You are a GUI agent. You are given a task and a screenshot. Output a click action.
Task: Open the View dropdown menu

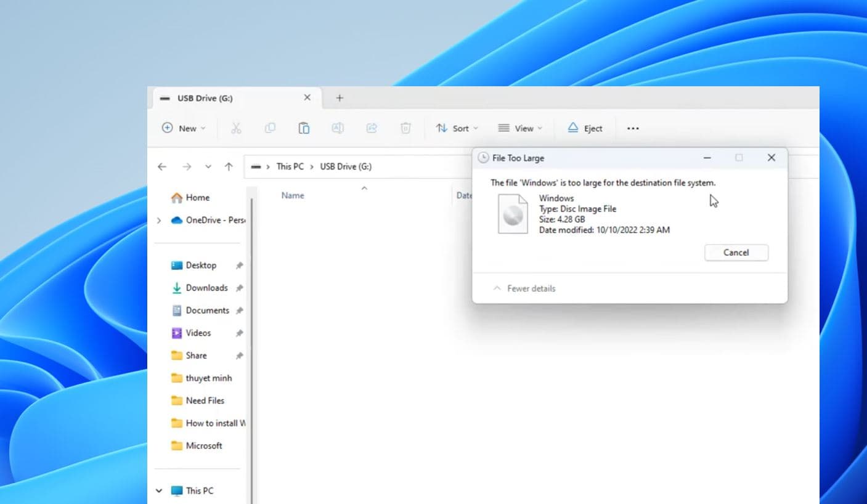tap(520, 128)
